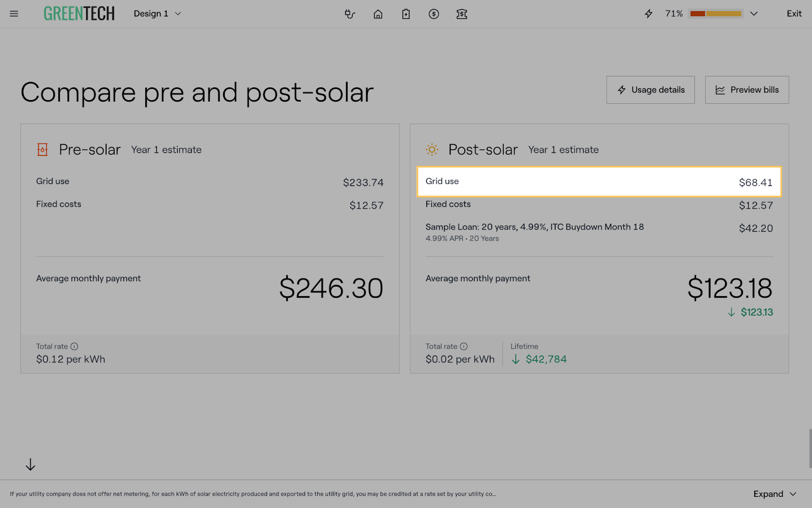Open the Design 1 dropdown
The image size is (812, 508).
coord(157,14)
